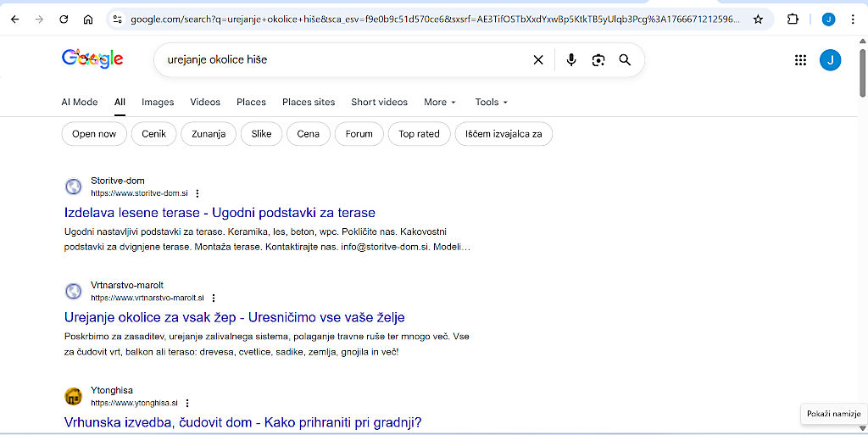Click the Vrtnarstvo-marolt site favicon
This screenshot has width=868, height=435.
[74, 291]
